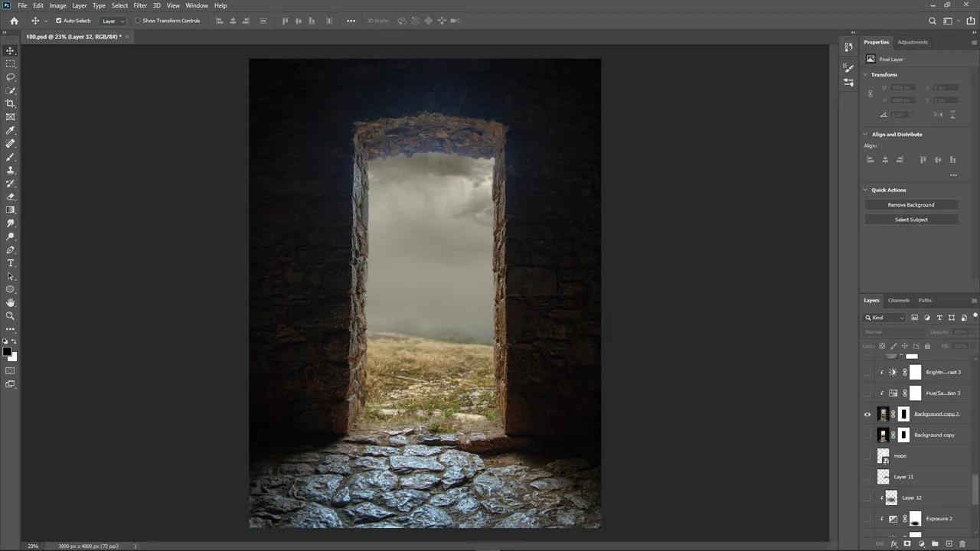980x551 pixels.
Task: Add a layer mask from Layers panel footer
Action: [907, 544]
